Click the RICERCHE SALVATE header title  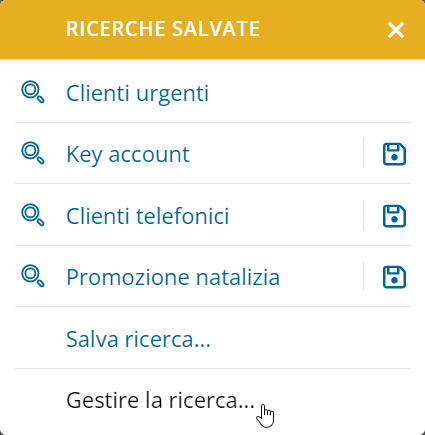point(163,29)
